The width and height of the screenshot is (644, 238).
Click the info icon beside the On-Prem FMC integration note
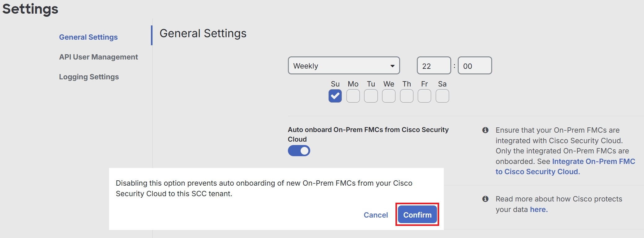pyautogui.click(x=486, y=130)
